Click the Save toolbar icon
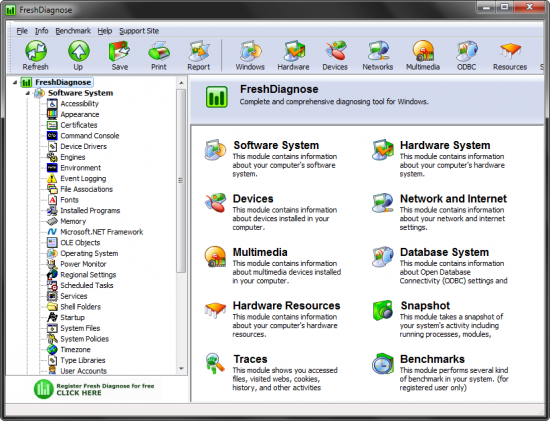The image size is (550, 421). click(119, 51)
